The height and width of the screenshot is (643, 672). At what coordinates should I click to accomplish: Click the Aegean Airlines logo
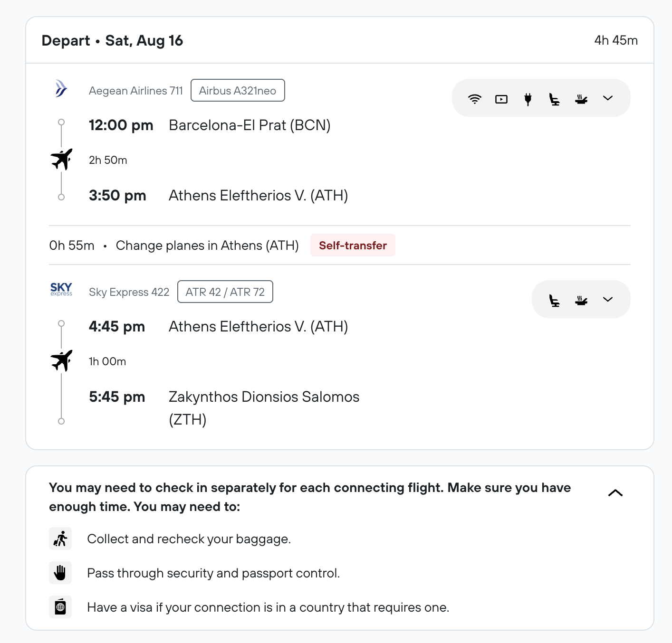tap(61, 89)
